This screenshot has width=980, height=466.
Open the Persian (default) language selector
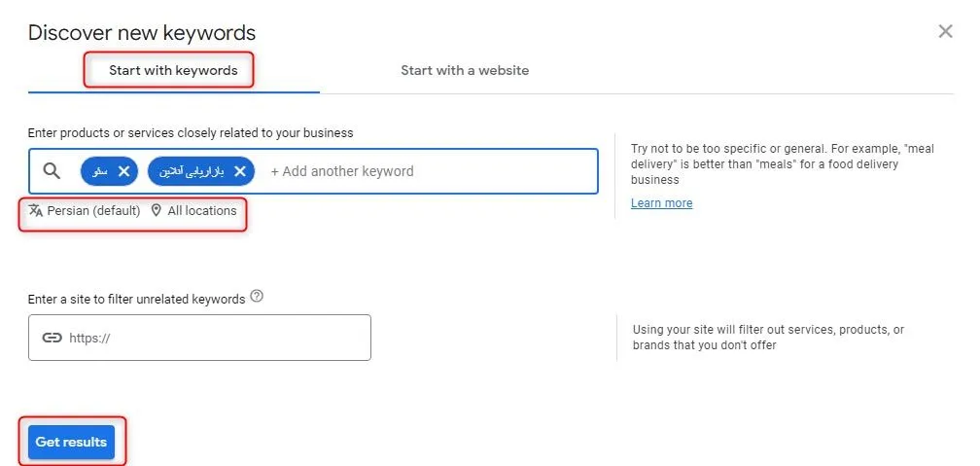[85, 211]
